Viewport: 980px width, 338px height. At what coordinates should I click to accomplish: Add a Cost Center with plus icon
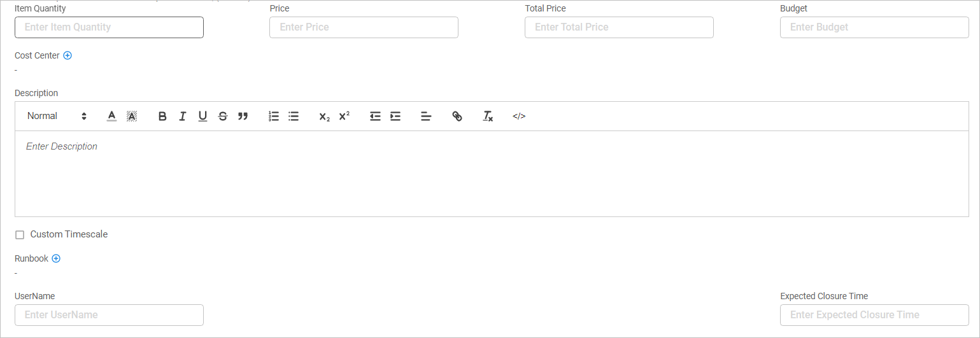(x=67, y=55)
